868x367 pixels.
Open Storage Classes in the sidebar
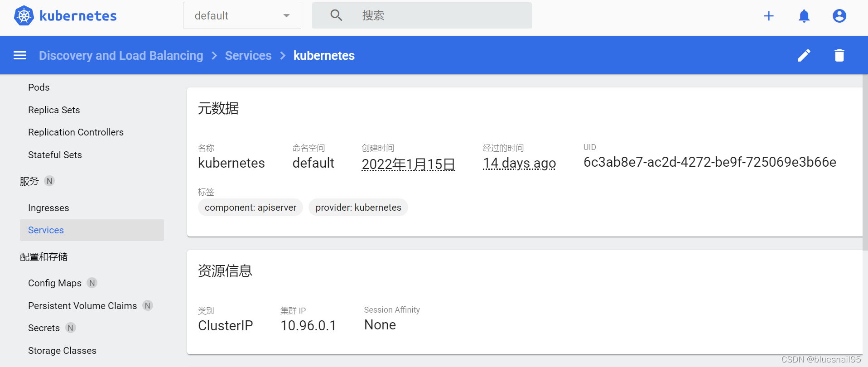point(62,351)
